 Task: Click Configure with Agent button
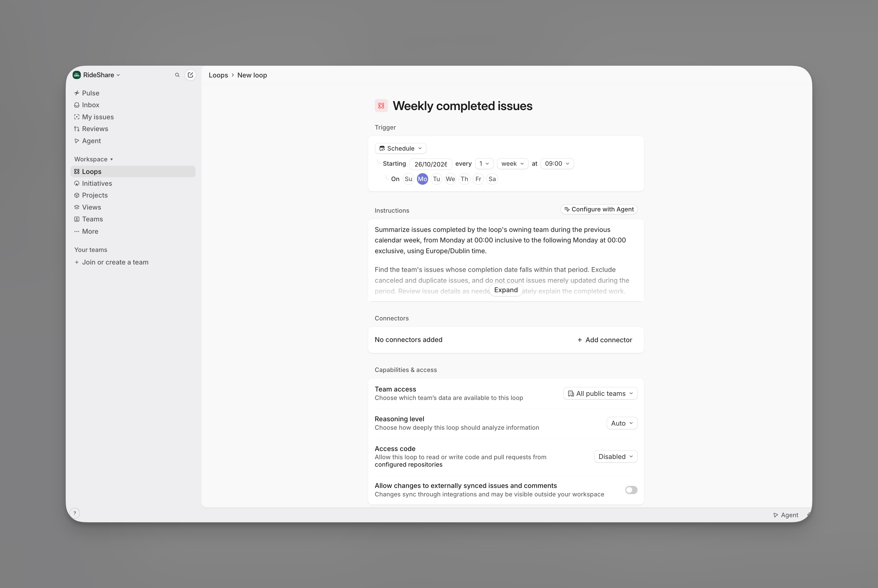(x=599, y=209)
